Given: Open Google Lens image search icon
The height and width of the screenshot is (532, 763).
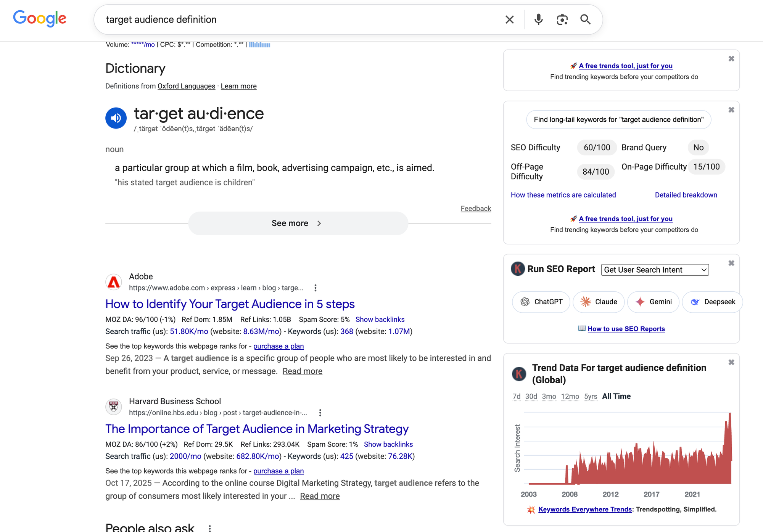Looking at the screenshot, I should [562, 19].
